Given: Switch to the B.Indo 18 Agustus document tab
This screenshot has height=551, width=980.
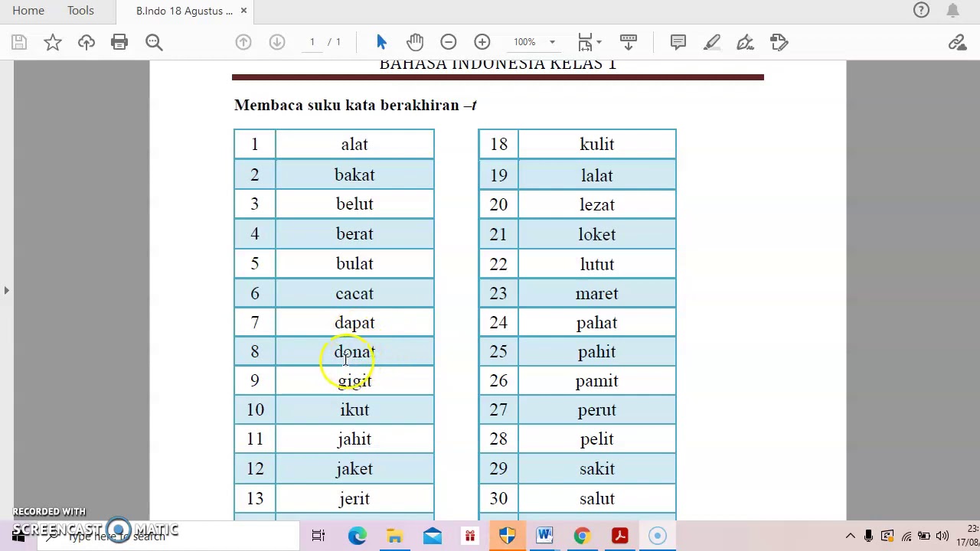Looking at the screenshot, I should 184,11.
